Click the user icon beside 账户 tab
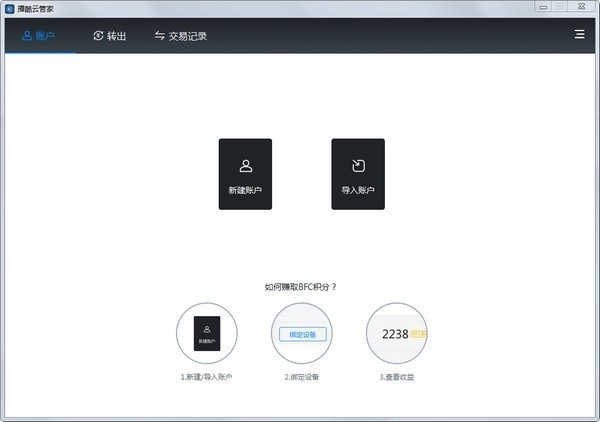The width and height of the screenshot is (600, 422). click(x=27, y=36)
